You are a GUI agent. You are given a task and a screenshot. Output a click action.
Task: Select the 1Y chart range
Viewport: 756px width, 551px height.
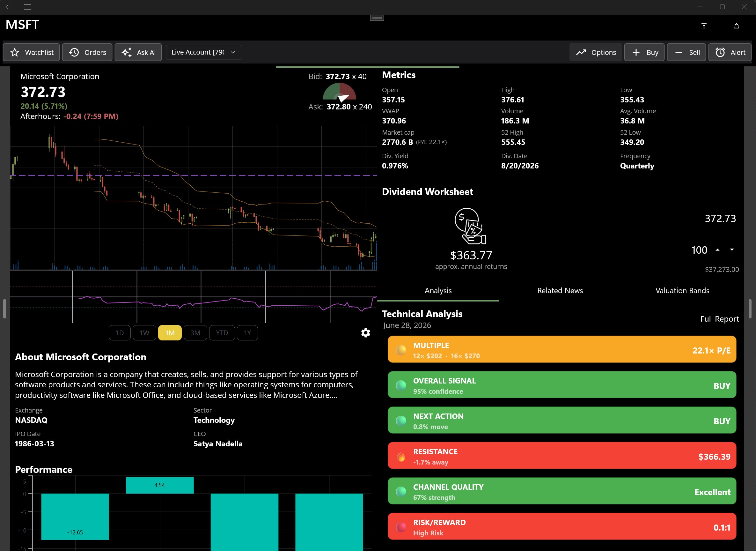click(247, 333)
